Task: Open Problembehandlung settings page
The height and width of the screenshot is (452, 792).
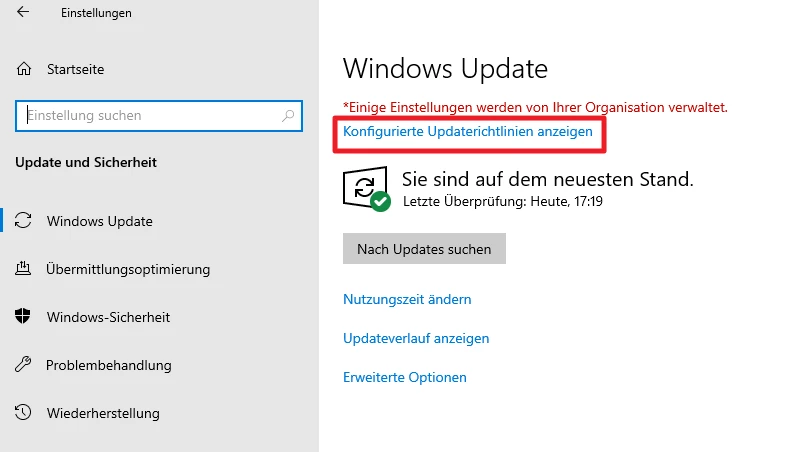Action: 108,365
